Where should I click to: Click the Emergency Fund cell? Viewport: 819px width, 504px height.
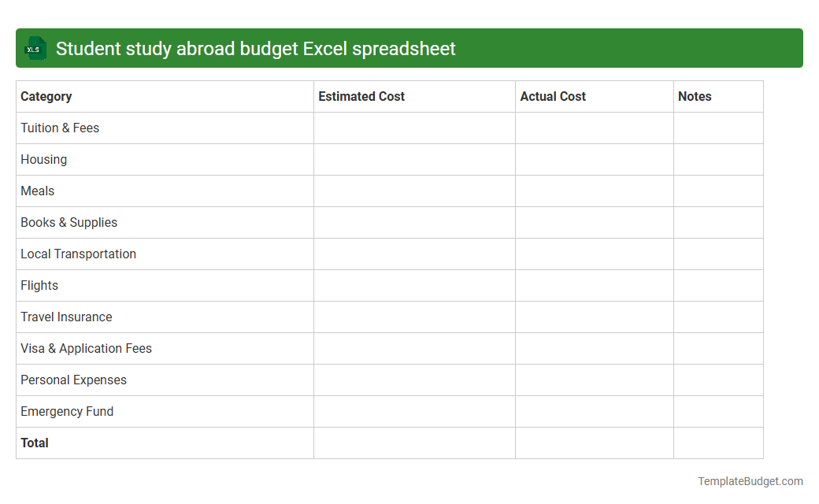click(x=66, y=411)
